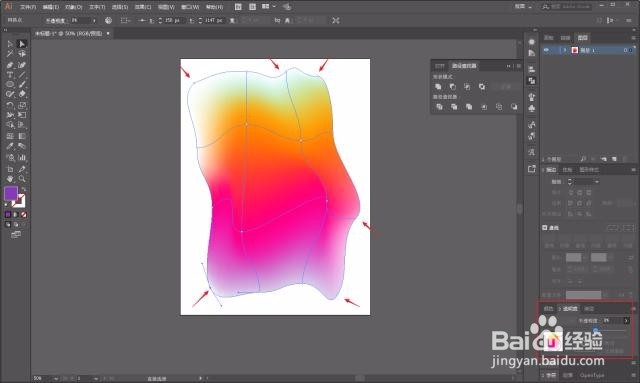Screen dimensions: 640x383
Task: Open the Pathfinder panel options menu
Action: 519,66
